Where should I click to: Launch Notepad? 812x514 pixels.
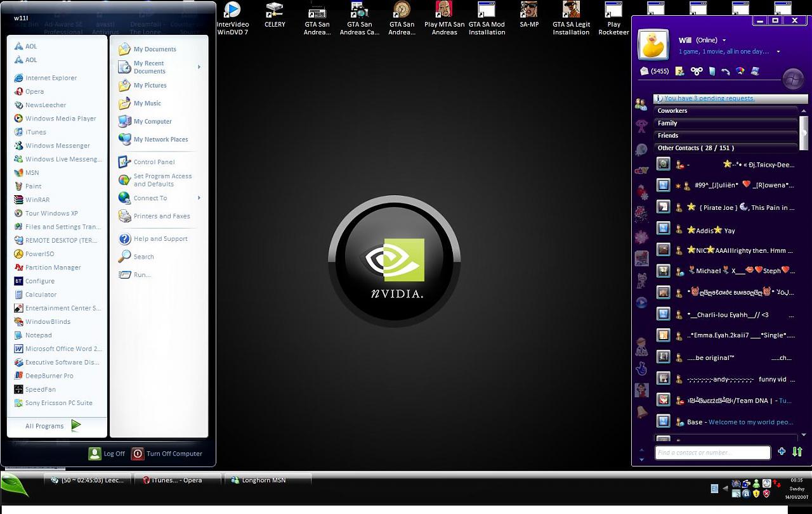(32, 335)
